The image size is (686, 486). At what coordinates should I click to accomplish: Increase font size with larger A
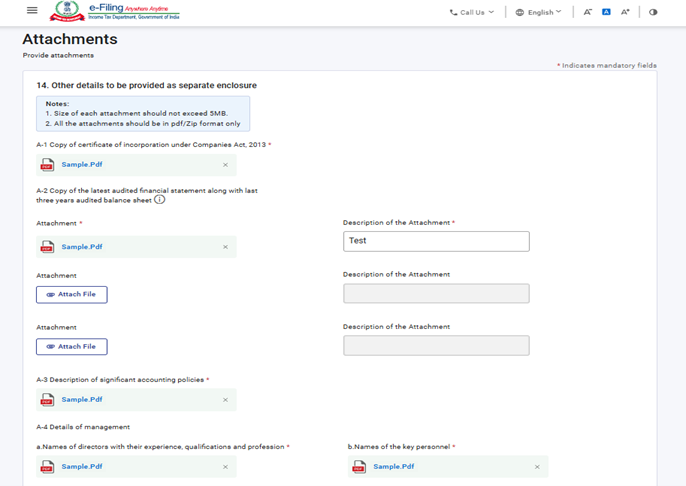tap(625, 12)
